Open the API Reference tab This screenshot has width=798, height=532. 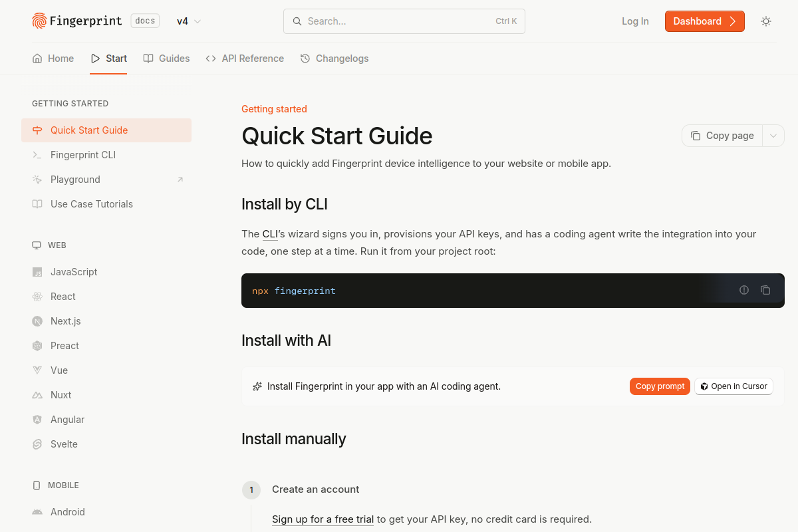245,59
